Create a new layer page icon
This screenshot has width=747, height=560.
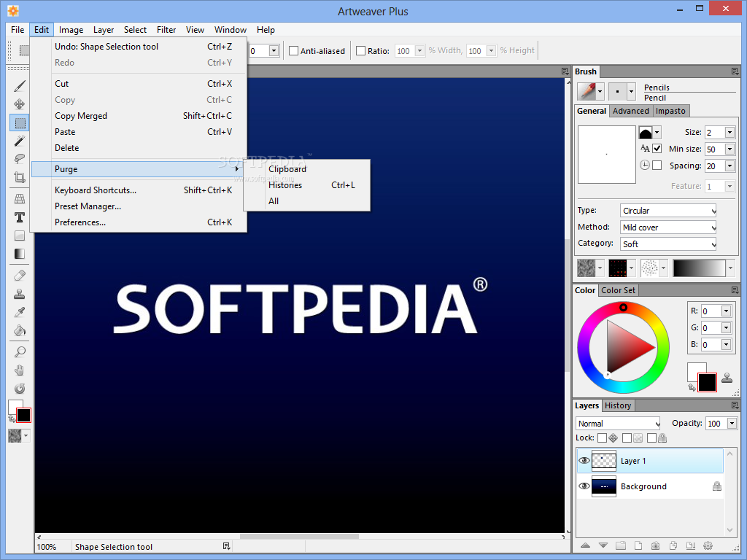tap(638, 545)
